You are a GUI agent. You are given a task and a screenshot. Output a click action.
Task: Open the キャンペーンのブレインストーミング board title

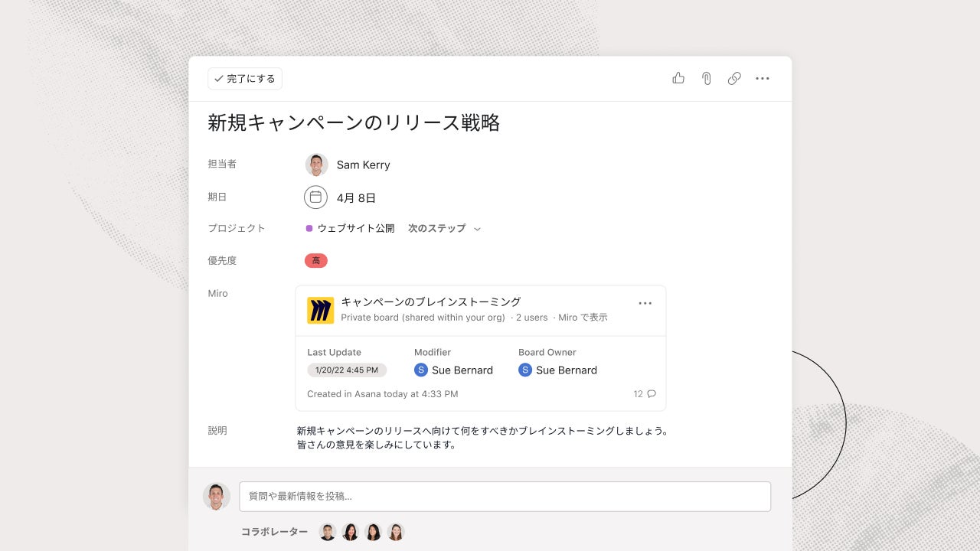click(x=431, y=302)
